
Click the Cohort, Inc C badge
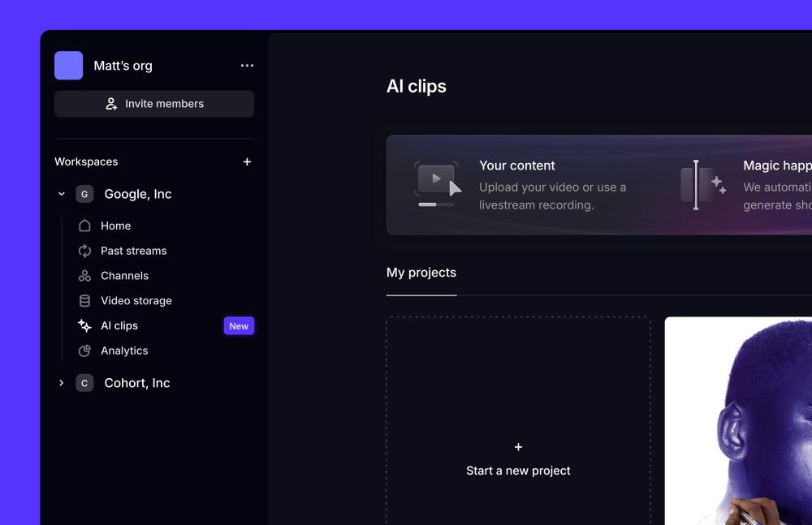point(84,383)
